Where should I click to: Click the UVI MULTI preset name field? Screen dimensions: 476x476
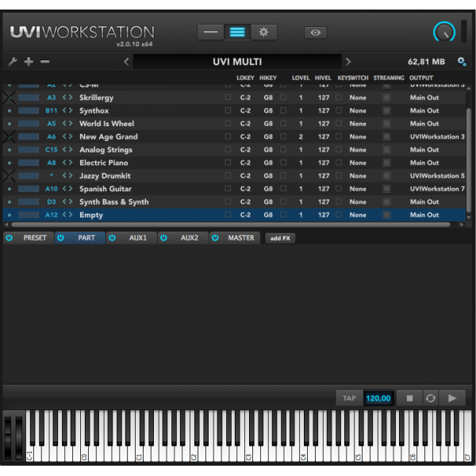(x=237, y=62)
